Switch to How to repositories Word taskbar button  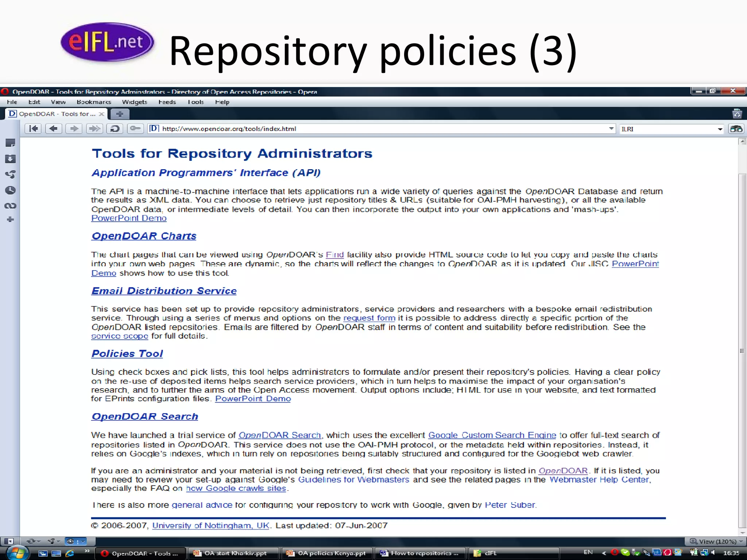421,553
